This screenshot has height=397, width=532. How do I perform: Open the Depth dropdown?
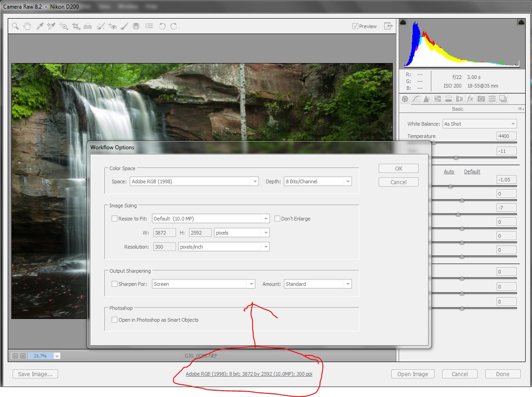[317, 181]
